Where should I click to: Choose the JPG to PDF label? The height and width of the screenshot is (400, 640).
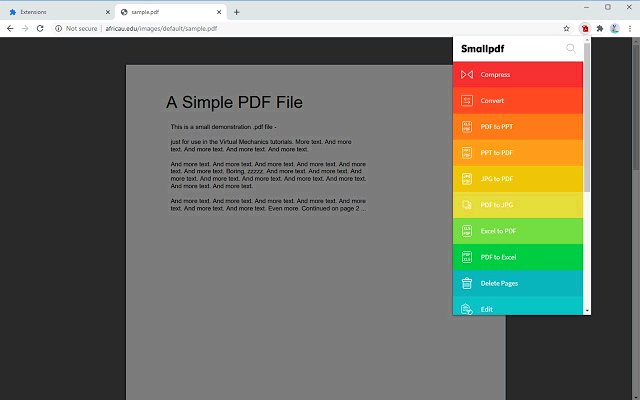tap(497, 179)
